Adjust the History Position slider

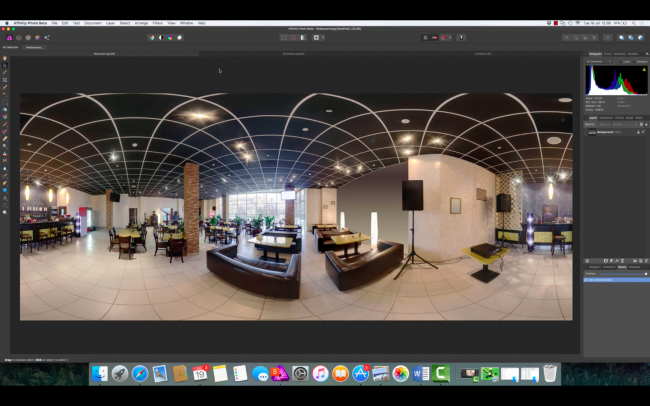tap(623, 274)
